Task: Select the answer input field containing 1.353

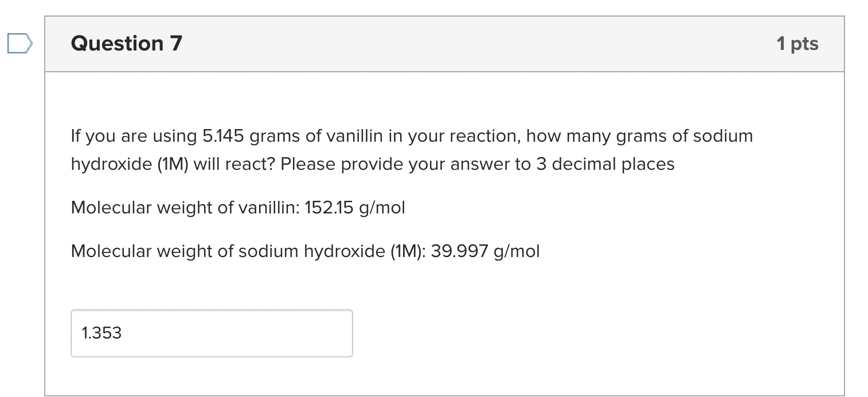Action: 211,333
